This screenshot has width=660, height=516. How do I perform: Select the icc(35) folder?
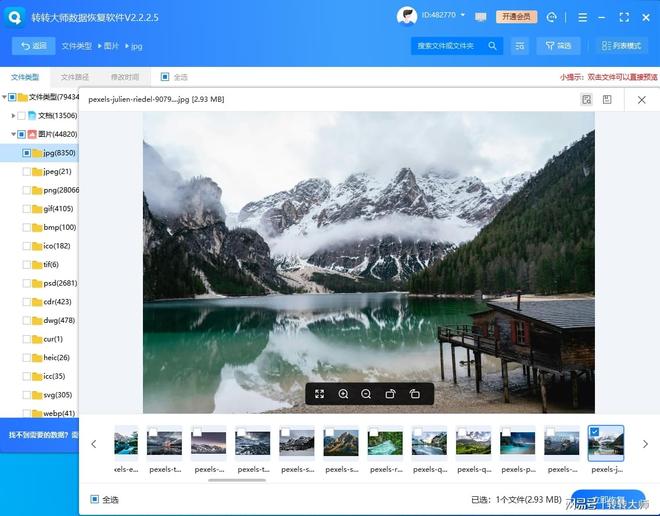point(49,376)
